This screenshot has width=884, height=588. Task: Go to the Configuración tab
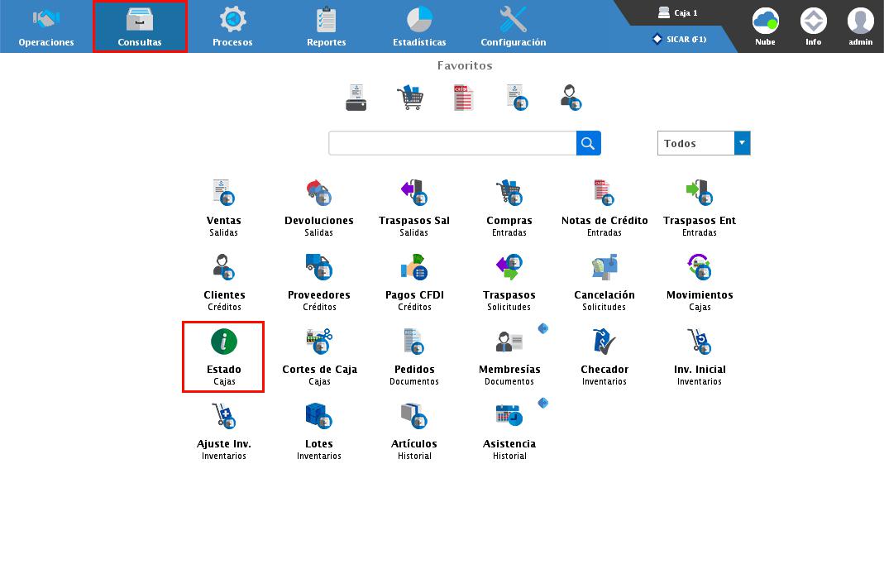point(513,26)
